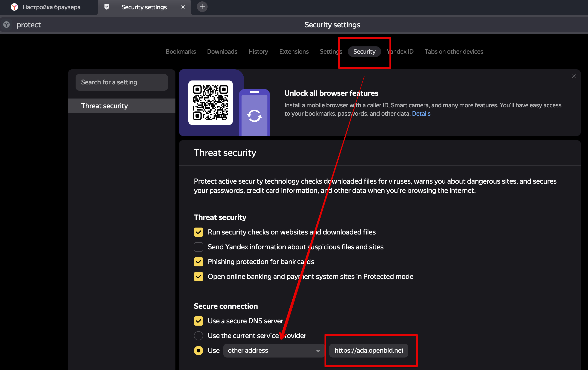Click the DNS address input field
This screenshot has width=588, height=370.
(368, 351)
